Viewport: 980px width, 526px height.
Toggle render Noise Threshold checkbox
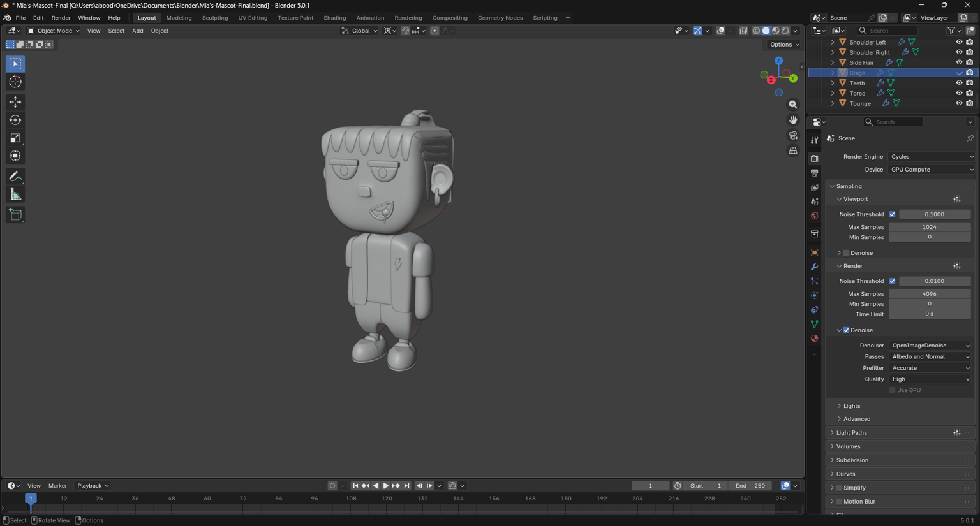[x=892, y=281]
